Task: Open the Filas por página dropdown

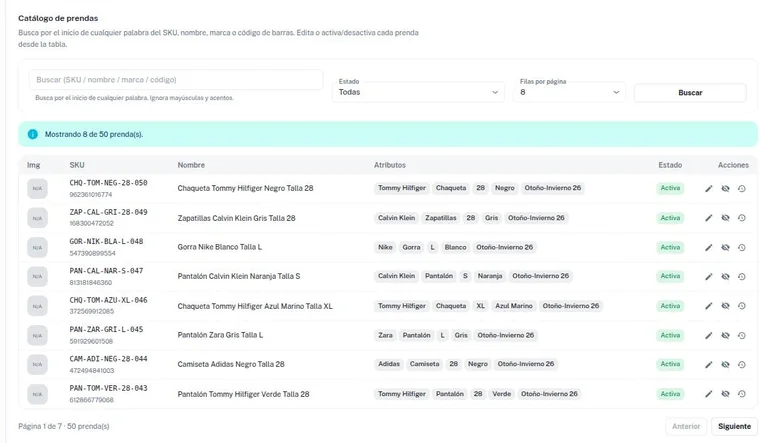Action: [569, 92]
